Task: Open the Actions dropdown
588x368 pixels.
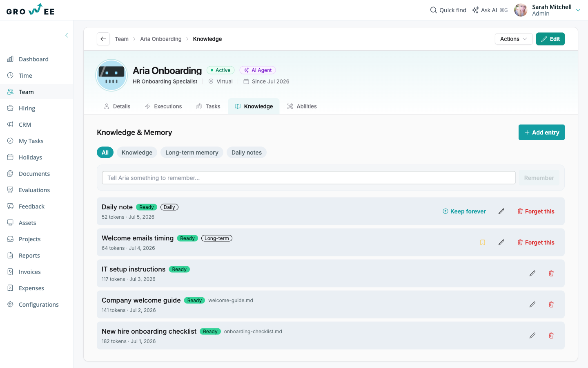Action: click(x=514, y=39)
